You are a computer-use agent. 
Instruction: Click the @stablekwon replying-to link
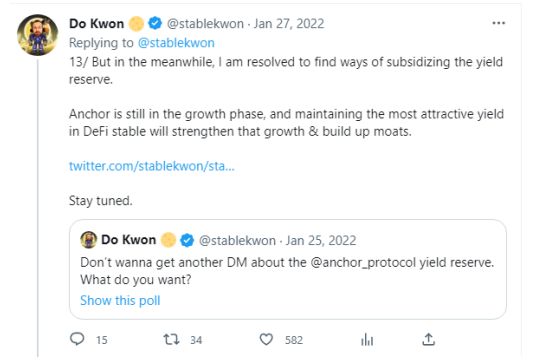click(x=176, y=43)
